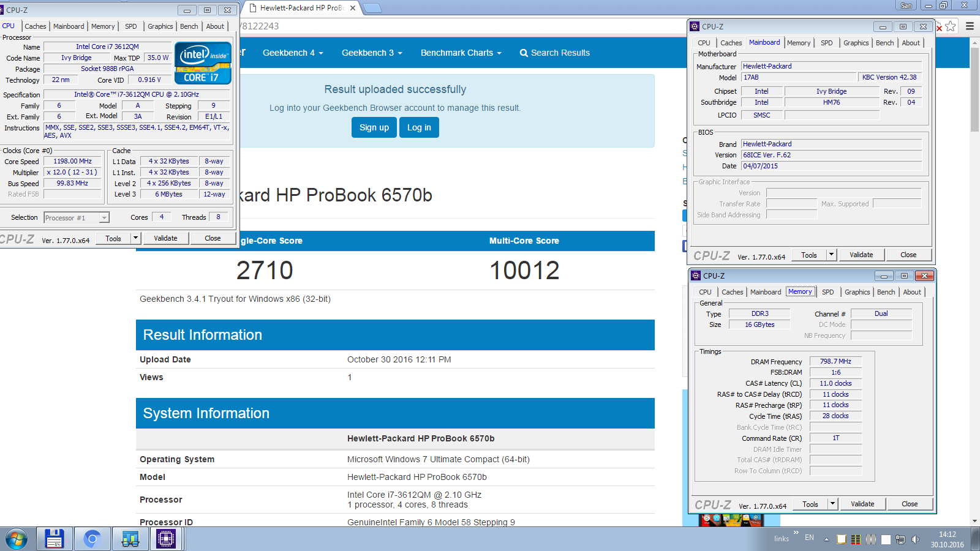Viewport: 980px width, 551px height.
Task: Click Close button in Memory CPU-Z window
Action: [x=910, y=504]
